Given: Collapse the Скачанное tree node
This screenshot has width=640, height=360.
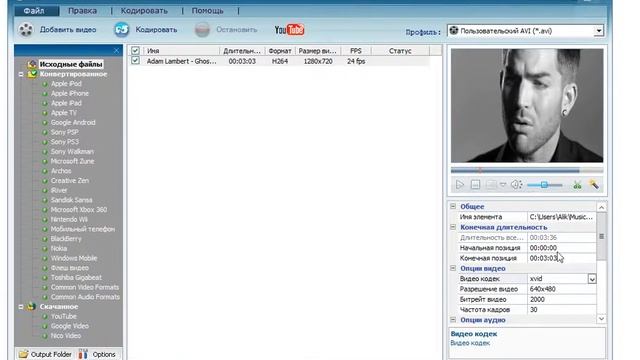Looking at the screenshot, I should [x=21, y=307].
